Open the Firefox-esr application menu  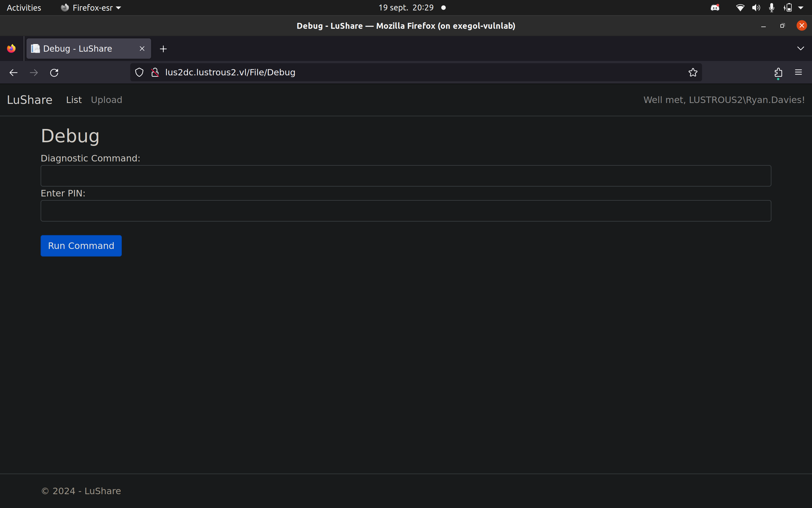91,8
